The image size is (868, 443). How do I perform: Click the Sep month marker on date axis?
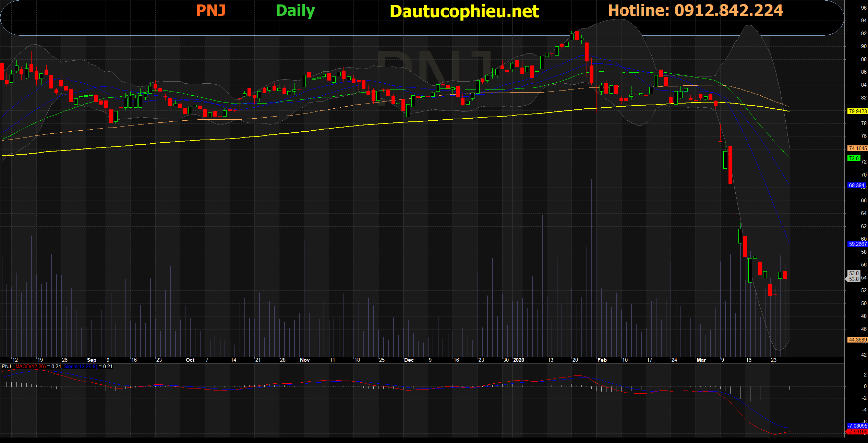92,360
